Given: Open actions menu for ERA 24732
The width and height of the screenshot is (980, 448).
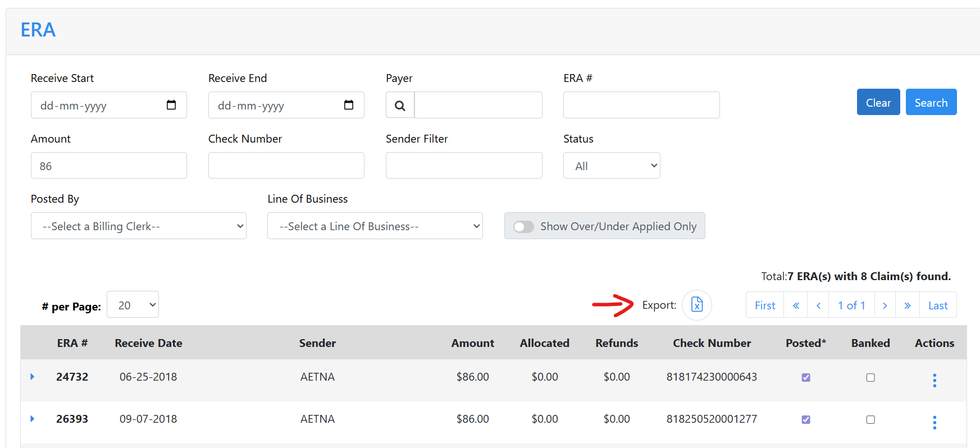Looking at the screenshot, I should 935,381.
